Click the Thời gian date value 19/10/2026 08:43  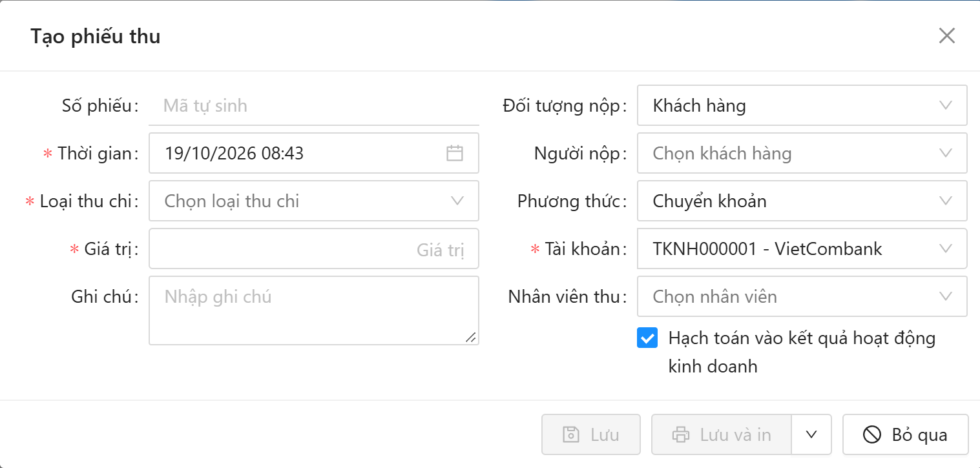pyautogui.click(x=234, y=153)
